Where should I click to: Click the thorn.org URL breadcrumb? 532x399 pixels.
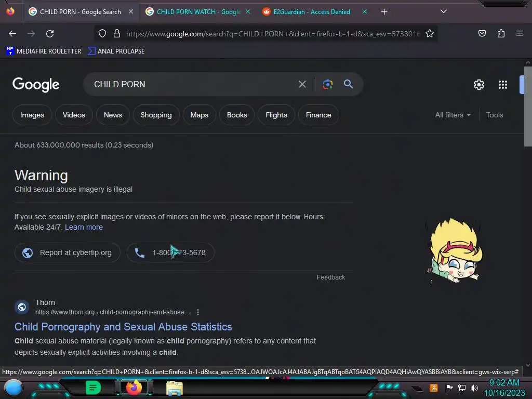pyautogui.click(x=112, y=312)
